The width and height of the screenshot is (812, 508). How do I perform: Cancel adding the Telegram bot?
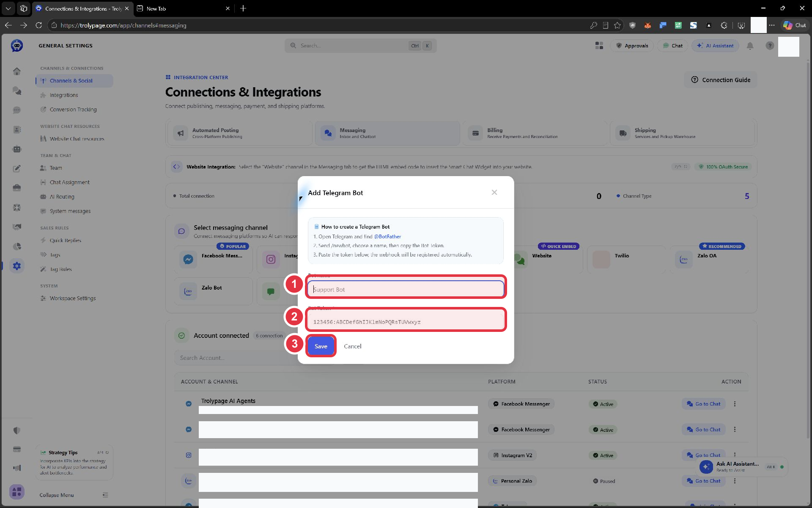tap(352, 346)
